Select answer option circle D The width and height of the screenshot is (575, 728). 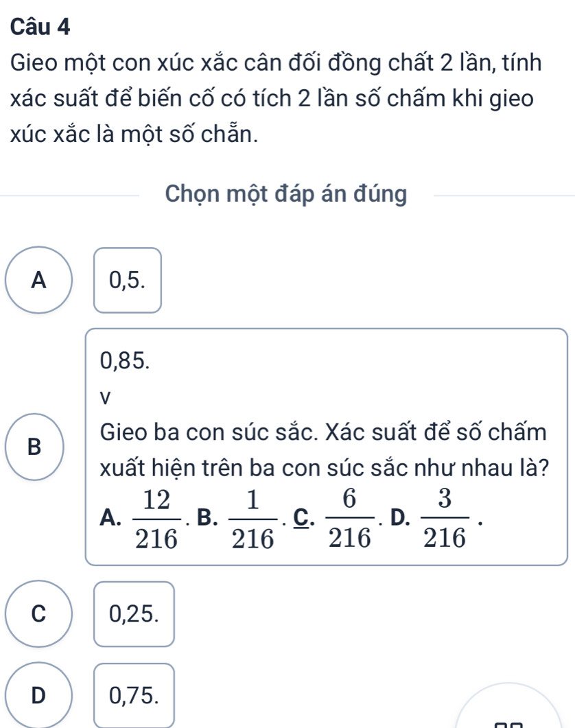coord(40,695)
